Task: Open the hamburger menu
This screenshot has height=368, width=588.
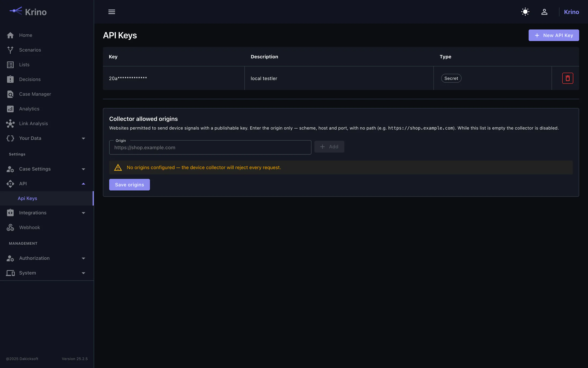Action: [x=112, y=12]
